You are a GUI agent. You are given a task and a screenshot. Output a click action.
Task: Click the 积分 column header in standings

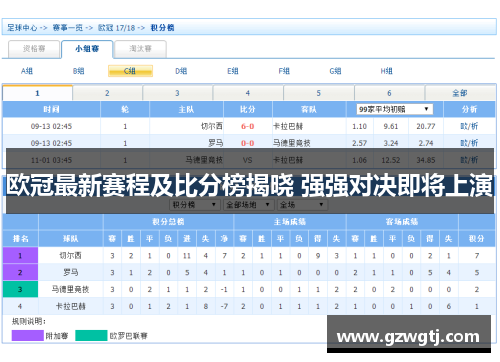477,239
